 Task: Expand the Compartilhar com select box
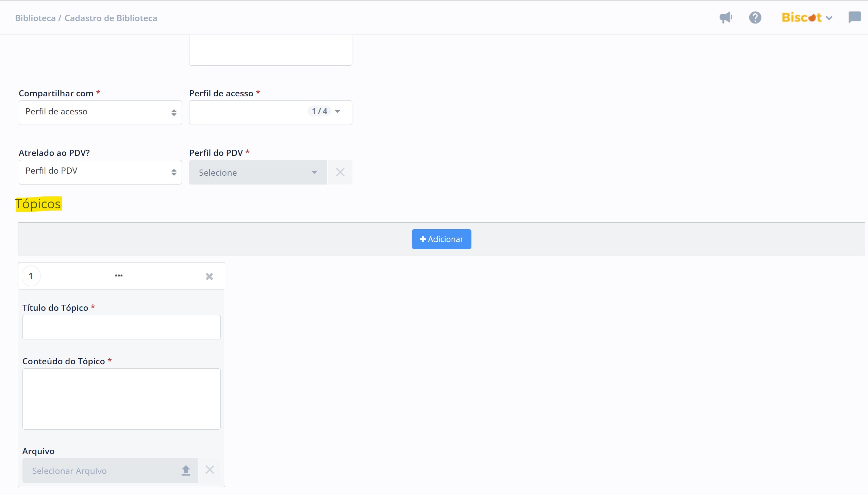pos(100,113)
